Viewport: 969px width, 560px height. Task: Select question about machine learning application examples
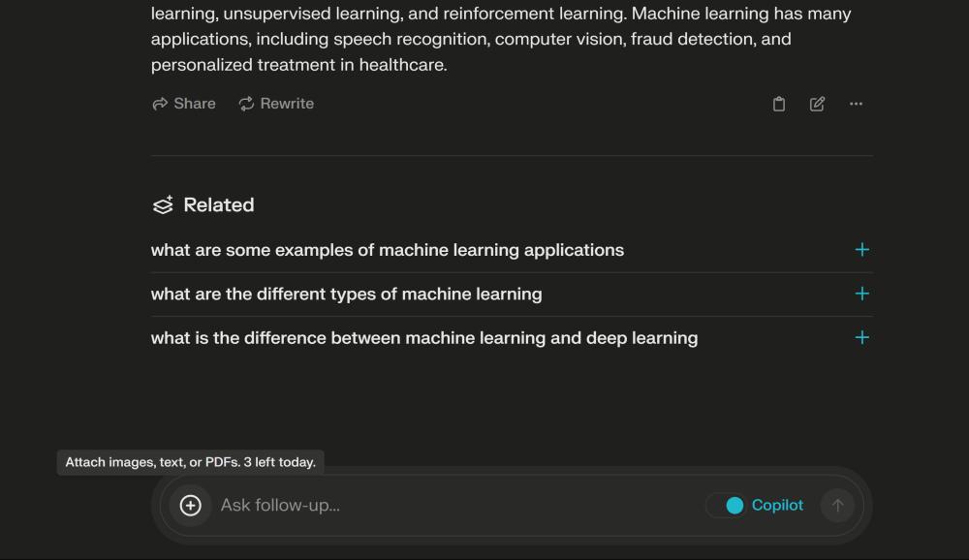tap(388, 250)
